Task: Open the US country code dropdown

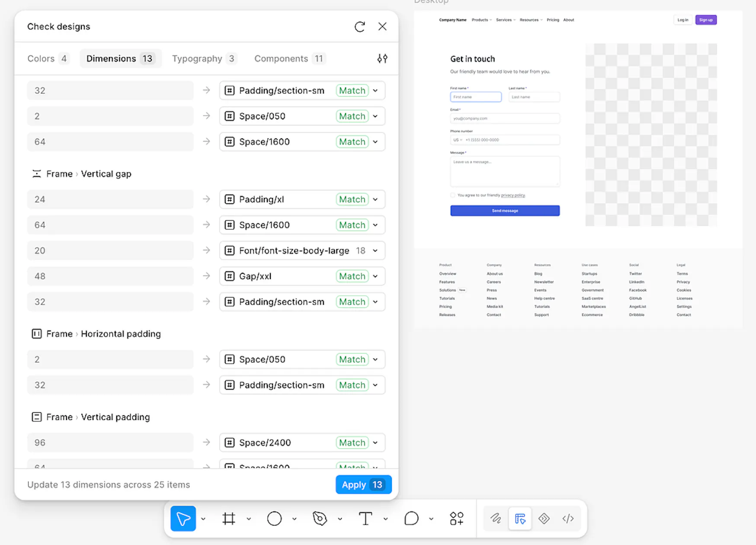Action: coord(458,140)
